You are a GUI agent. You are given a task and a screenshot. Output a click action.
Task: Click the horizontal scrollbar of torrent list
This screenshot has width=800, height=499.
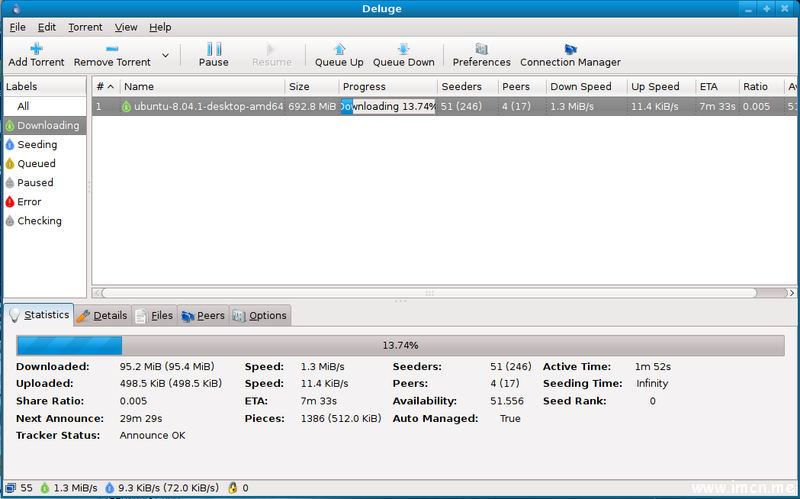429,293
